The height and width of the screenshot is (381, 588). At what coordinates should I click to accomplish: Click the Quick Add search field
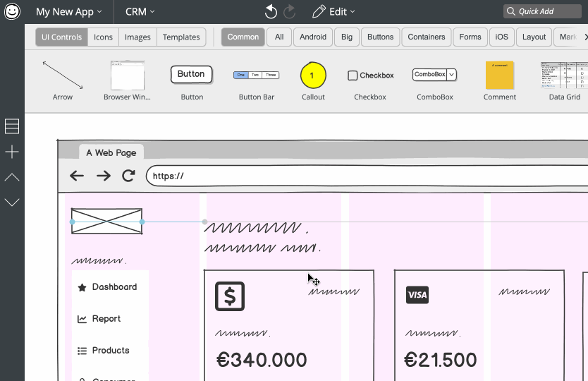tap(544, 11)
